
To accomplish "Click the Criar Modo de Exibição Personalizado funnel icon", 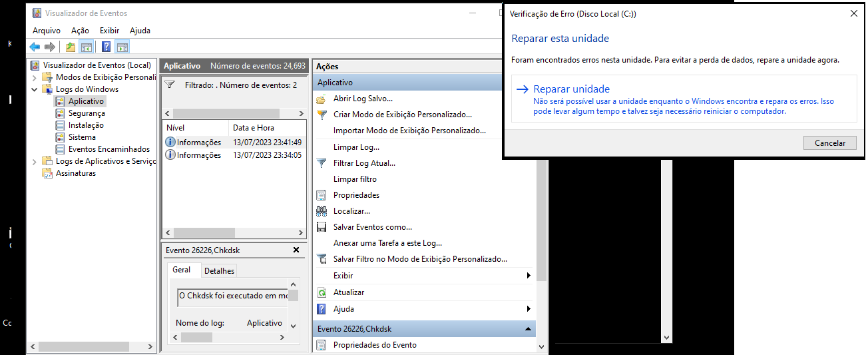I will coord(322,115).
